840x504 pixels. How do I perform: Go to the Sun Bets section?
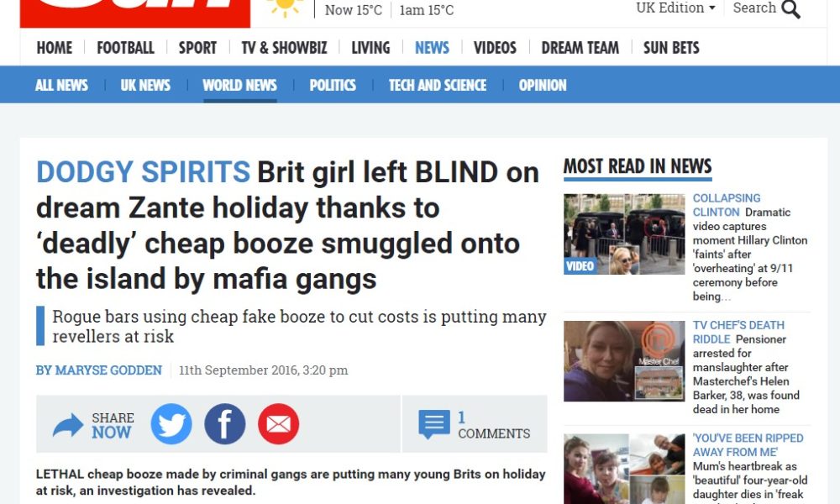[671, 48]
